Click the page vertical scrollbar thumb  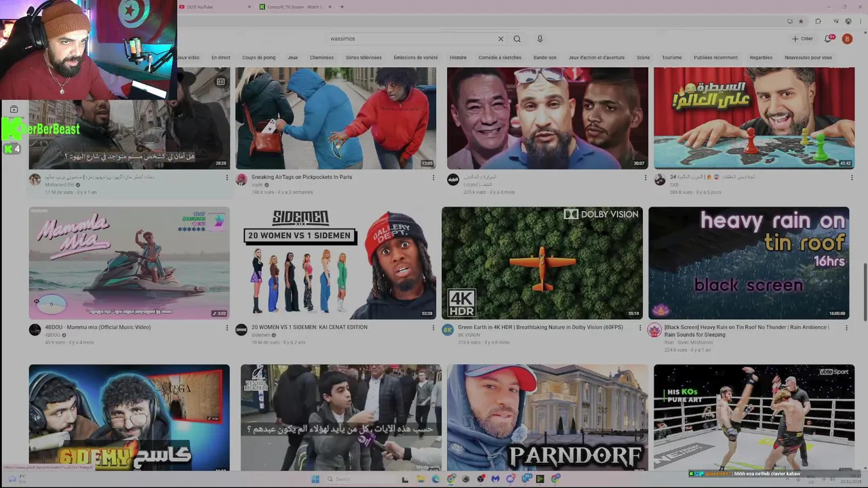(x=865, y=293)
